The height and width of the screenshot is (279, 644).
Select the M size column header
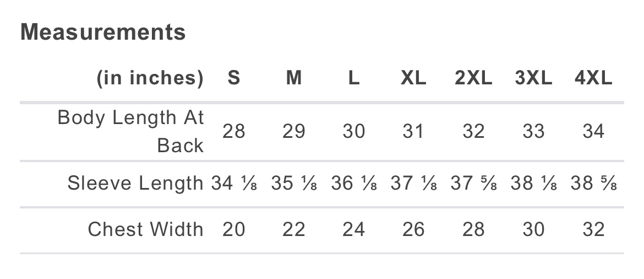click(294, 78)
